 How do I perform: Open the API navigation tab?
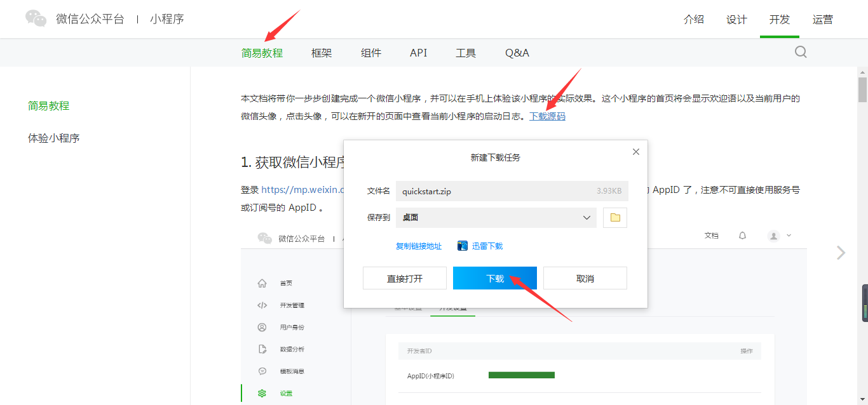419,53
